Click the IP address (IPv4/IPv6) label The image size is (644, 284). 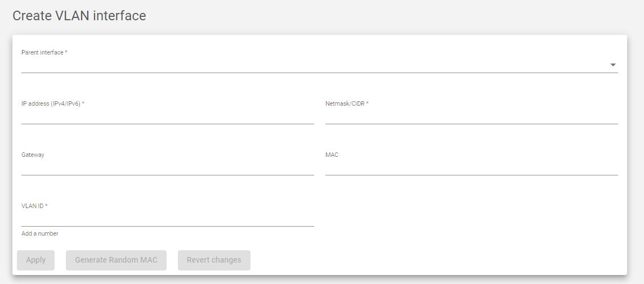pos(53,104)
